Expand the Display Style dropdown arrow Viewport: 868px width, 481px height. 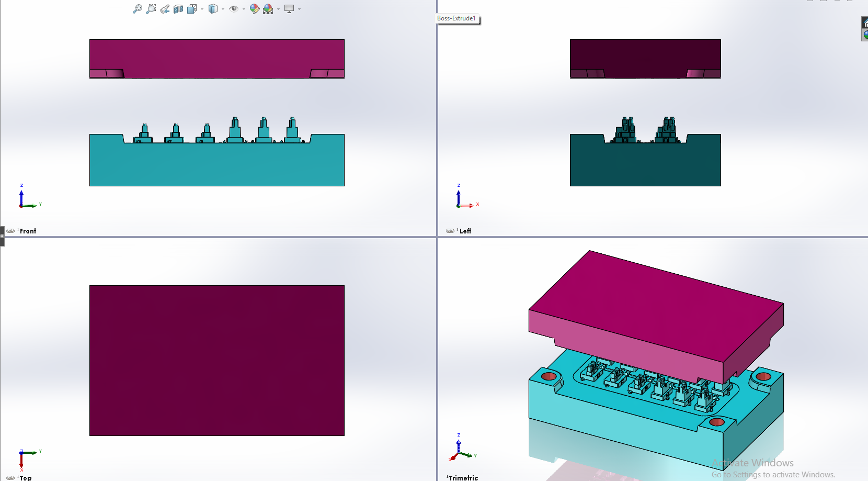point(223,9)
